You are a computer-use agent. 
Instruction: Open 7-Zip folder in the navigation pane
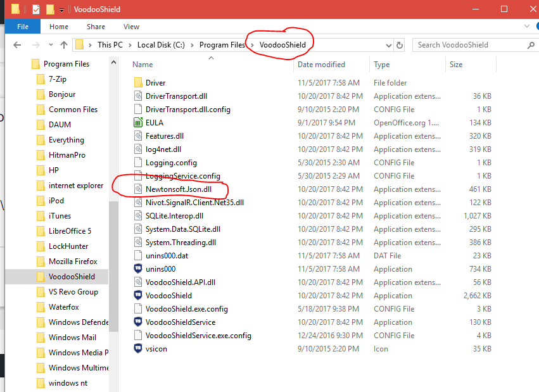tap(58, 79)
